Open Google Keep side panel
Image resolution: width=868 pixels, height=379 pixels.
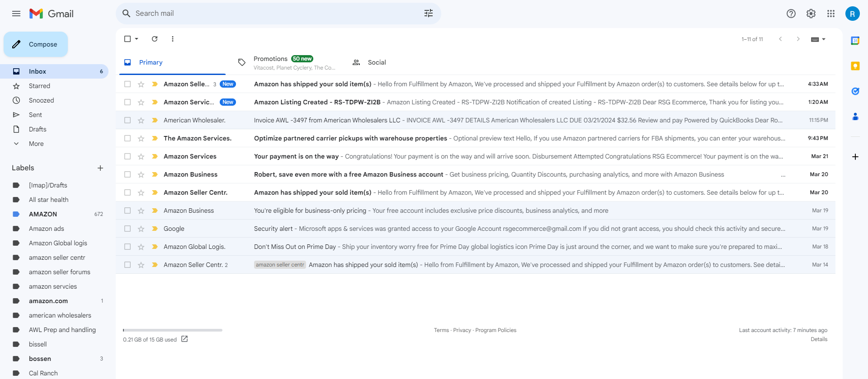pos(855,66)
